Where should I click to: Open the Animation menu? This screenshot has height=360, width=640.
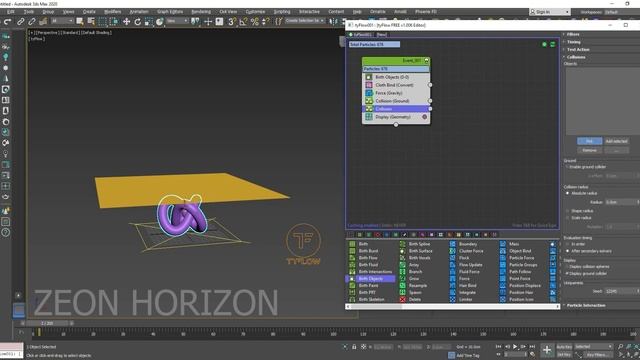click(x=139, y=11)
